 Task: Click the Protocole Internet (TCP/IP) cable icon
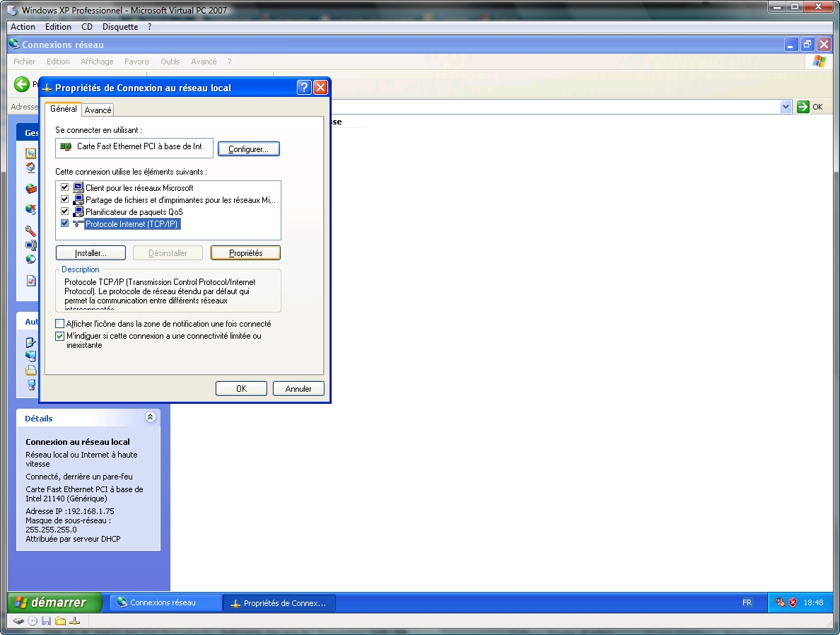(78, 224)
